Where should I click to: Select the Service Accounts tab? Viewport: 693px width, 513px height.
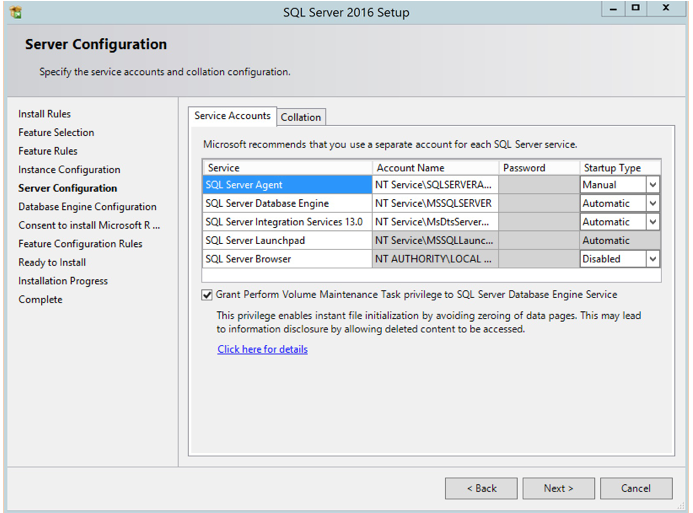(232, 116)
